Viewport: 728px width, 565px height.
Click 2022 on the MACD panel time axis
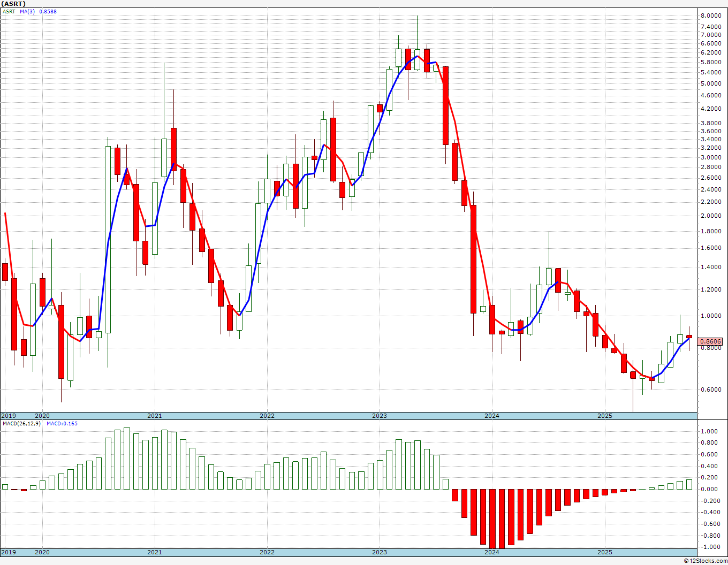click(x=267, y=552)
